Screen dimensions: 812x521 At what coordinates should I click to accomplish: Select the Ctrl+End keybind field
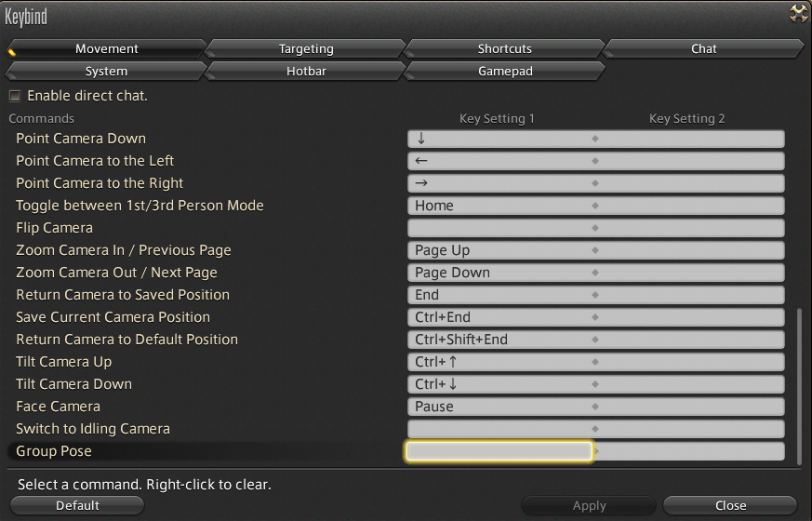(x=500, y=317)
